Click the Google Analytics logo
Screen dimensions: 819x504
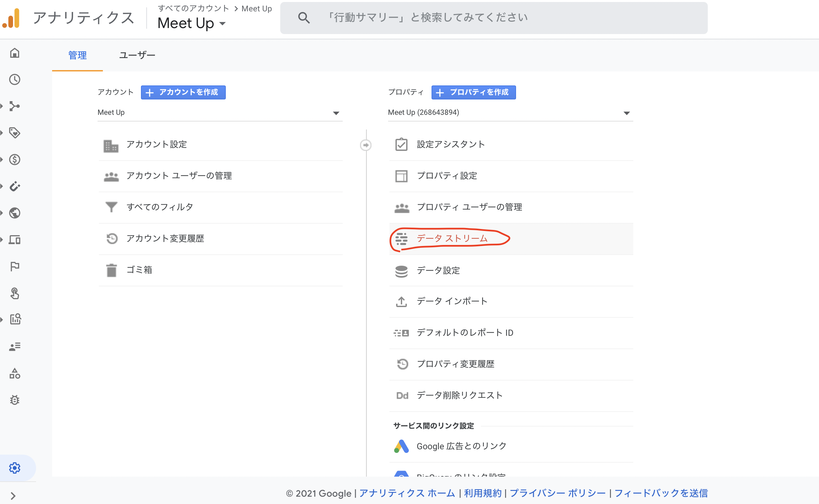tap(11, 18)
